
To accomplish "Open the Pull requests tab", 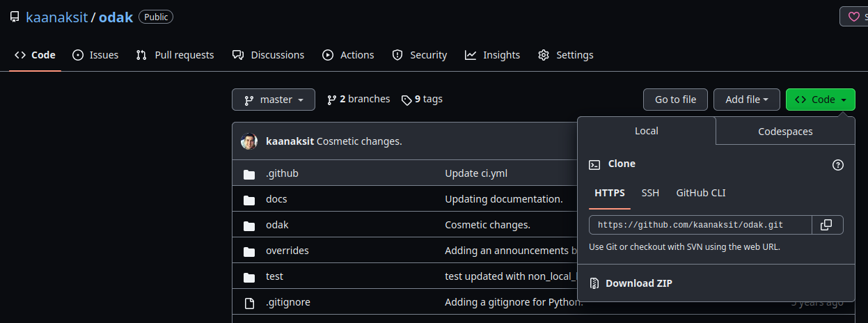I will (x=175, y=55).
